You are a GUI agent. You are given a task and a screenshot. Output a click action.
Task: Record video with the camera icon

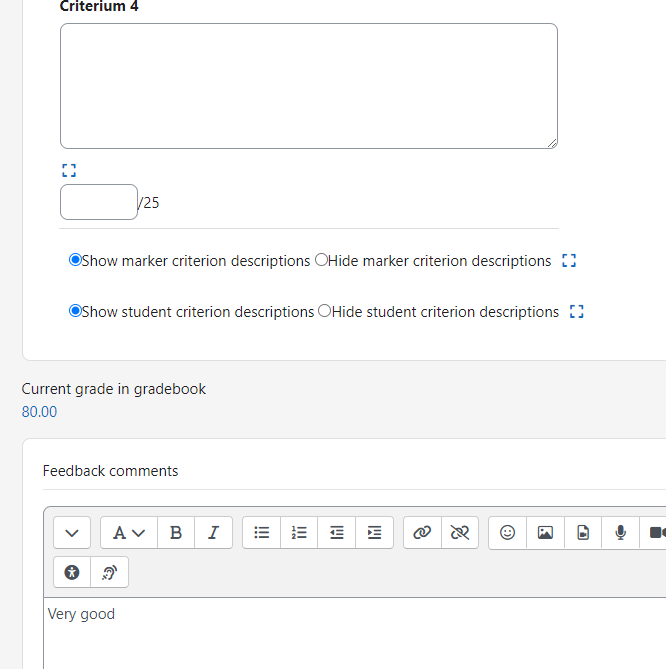(x=655, y=532)
